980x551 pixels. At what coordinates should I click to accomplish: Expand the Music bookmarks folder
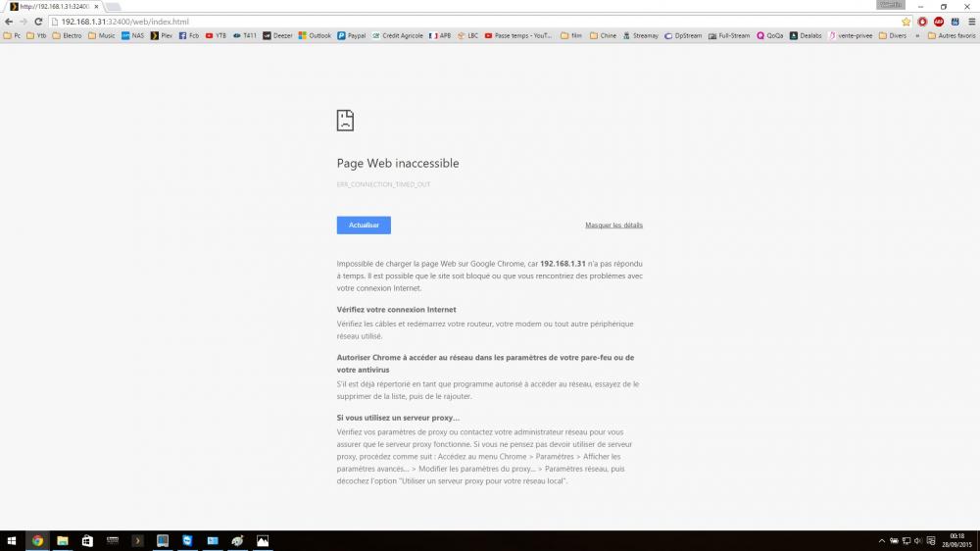click(101, 35)
